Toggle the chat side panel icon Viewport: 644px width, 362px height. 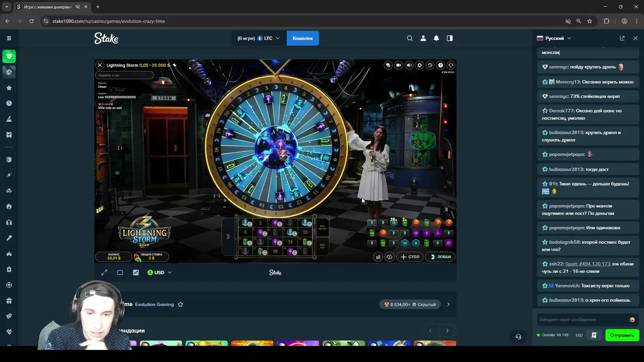coord(450,38)
